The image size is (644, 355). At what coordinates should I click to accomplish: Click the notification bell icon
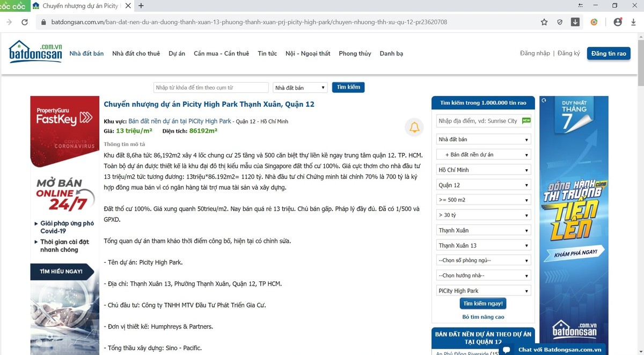point(414,127)
